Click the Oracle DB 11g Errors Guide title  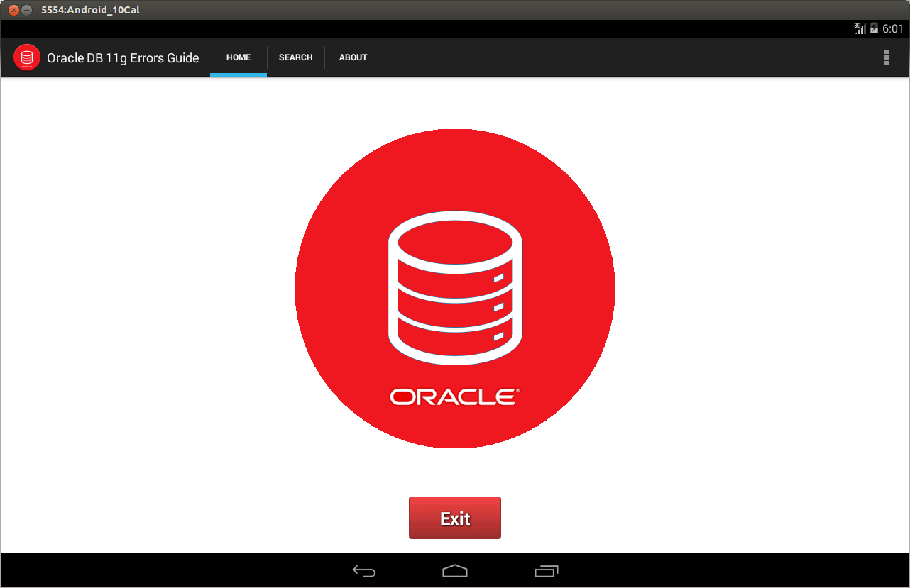tap(123, 58)
